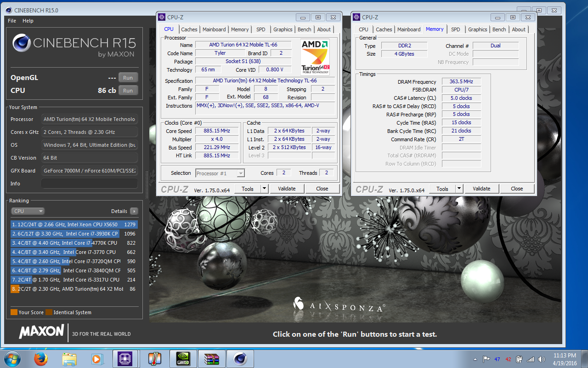
Task: Select the Core i7-3720QM ranking row
Action: 74,261
